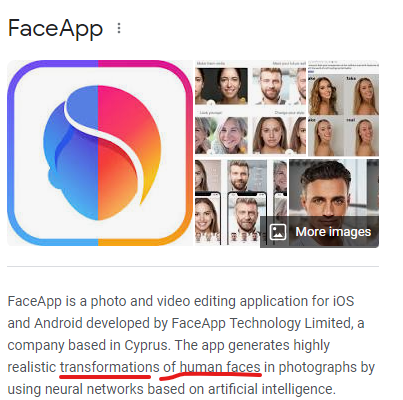The image size is (403, 400).
Task: Click the picture icon in More images
Action: (278, 232)
